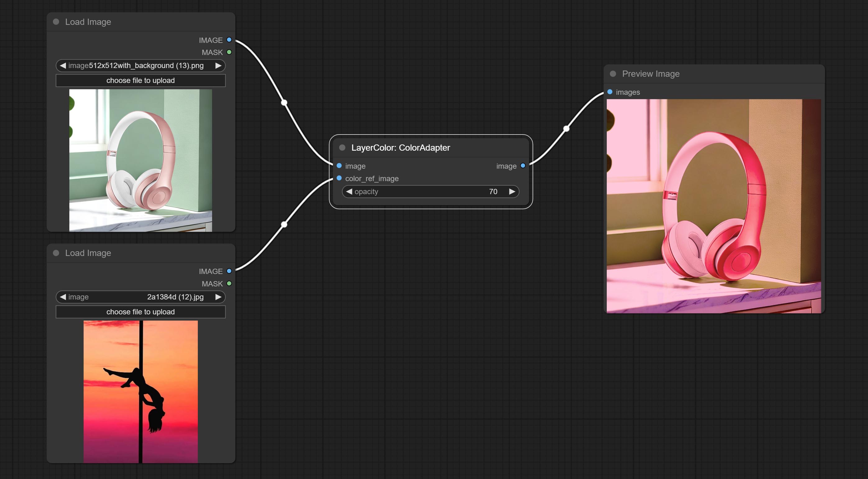Click top Load Image IMAGE output socket
Image resolution: width=868 pixels, height=479 pixels.
(229, 40)
